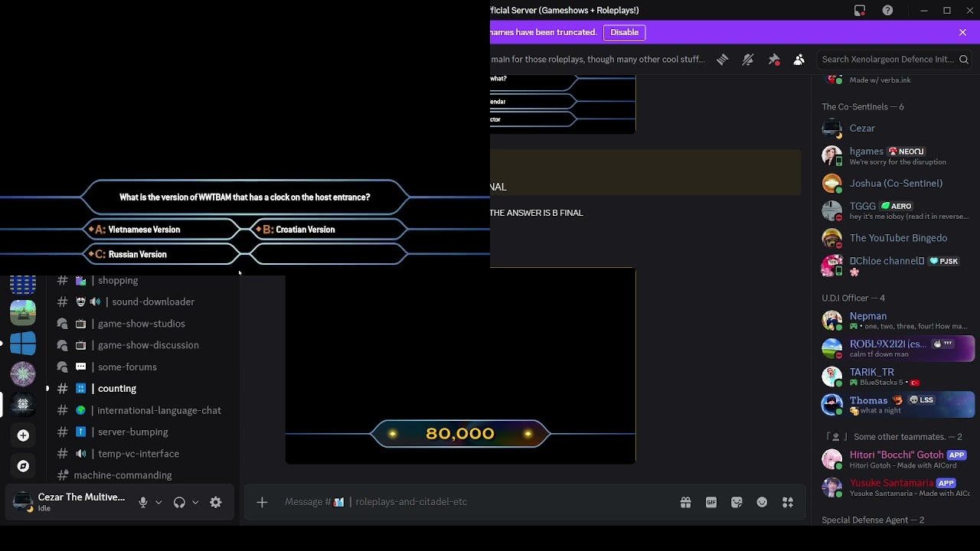Viewport: 980px width, 551px height.
Task: Open the Apps launcher icon
Action: coord(788,502)
